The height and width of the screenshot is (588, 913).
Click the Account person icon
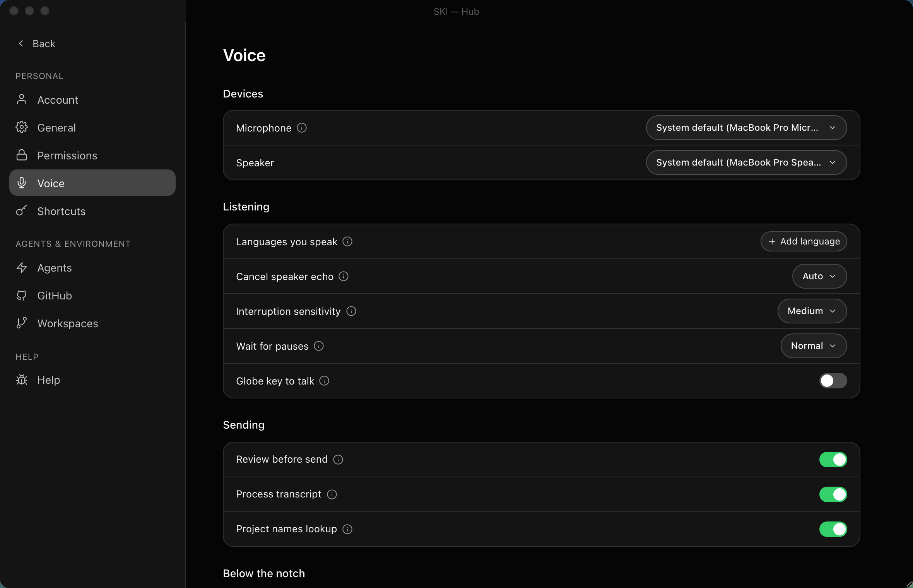[x=22, y=99]
